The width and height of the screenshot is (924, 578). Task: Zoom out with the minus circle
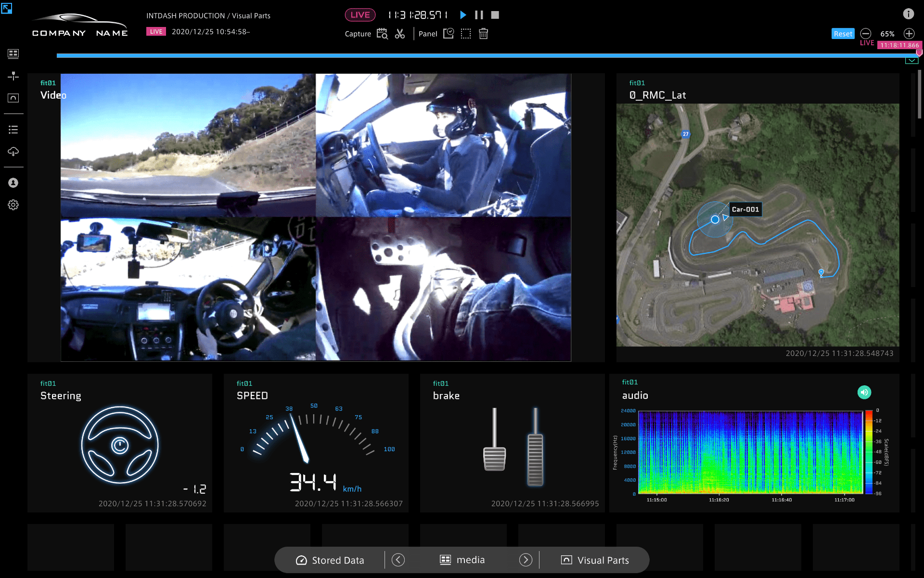pos(866,34)
